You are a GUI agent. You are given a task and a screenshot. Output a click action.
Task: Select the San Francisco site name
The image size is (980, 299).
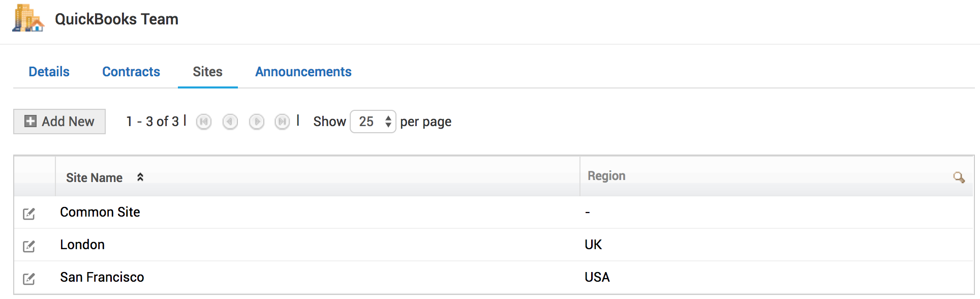point(102,277)
